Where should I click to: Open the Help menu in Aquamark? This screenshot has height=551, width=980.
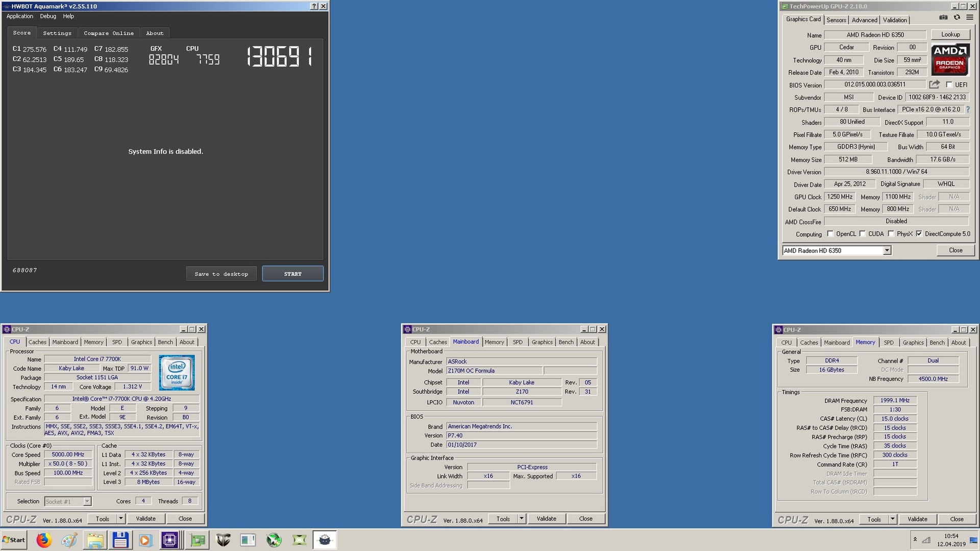pyautogui.click(x=68, y=16)
